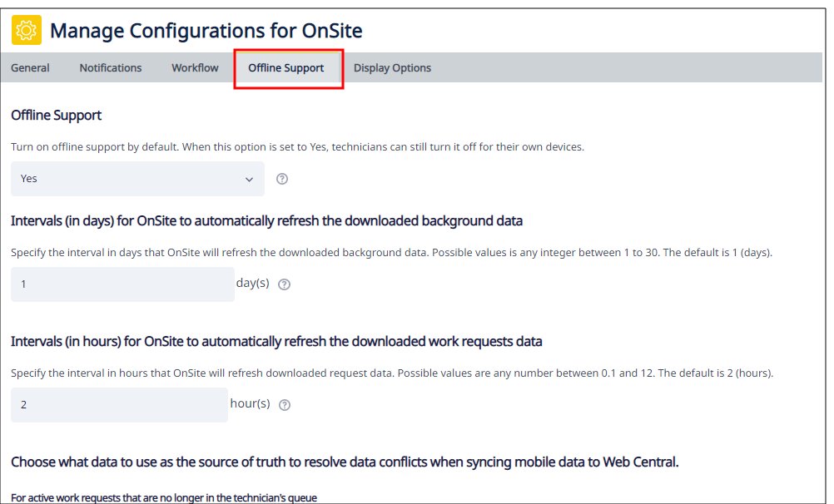Open the Offline Support Yes dropdown

[137, 179]
